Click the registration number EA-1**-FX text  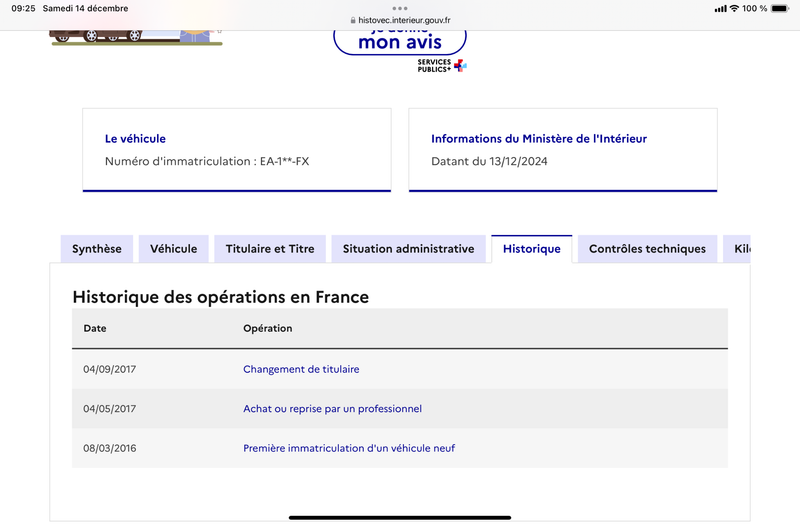click(285, 161)
